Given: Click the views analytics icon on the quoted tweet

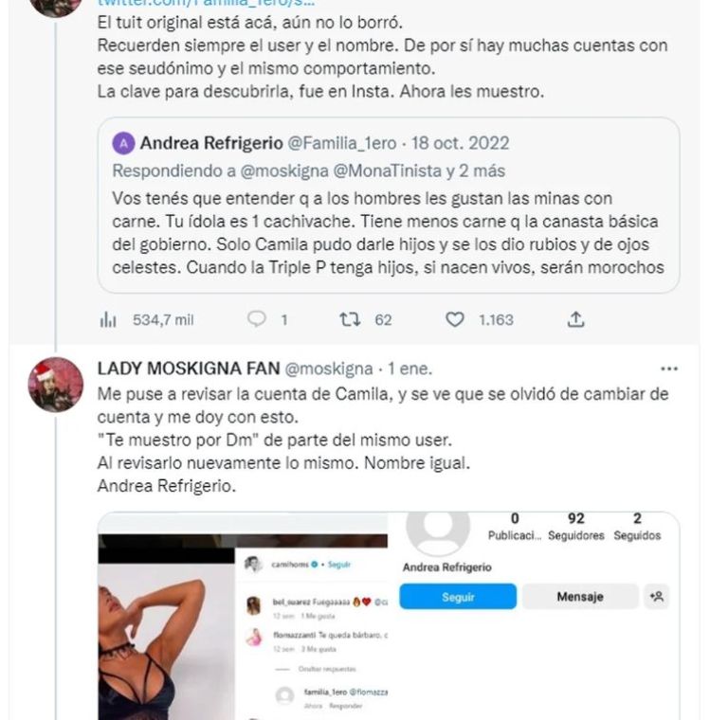Looking at the screenshot, I should (x=107, y=320).
